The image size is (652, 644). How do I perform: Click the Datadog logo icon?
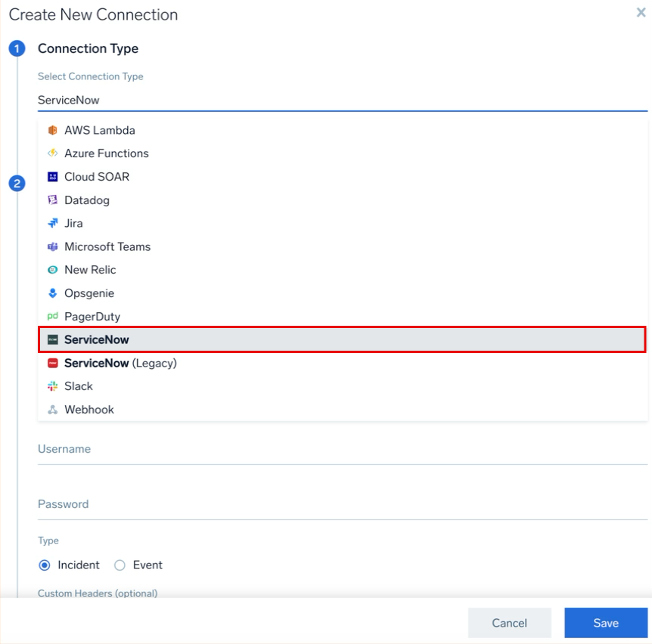point(52,200)
